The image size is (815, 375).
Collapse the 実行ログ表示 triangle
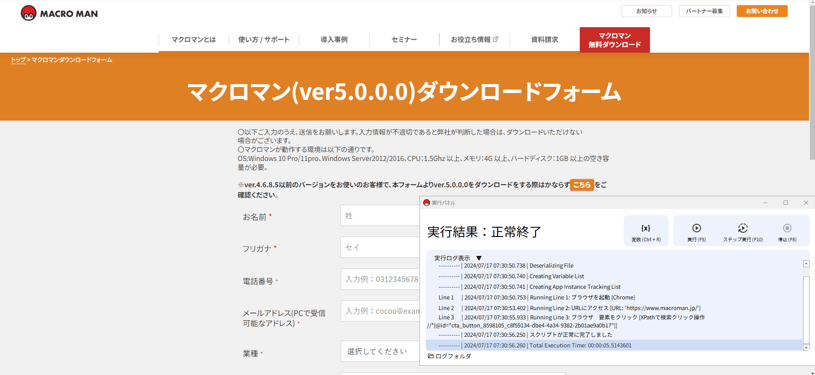coord(479,258)
